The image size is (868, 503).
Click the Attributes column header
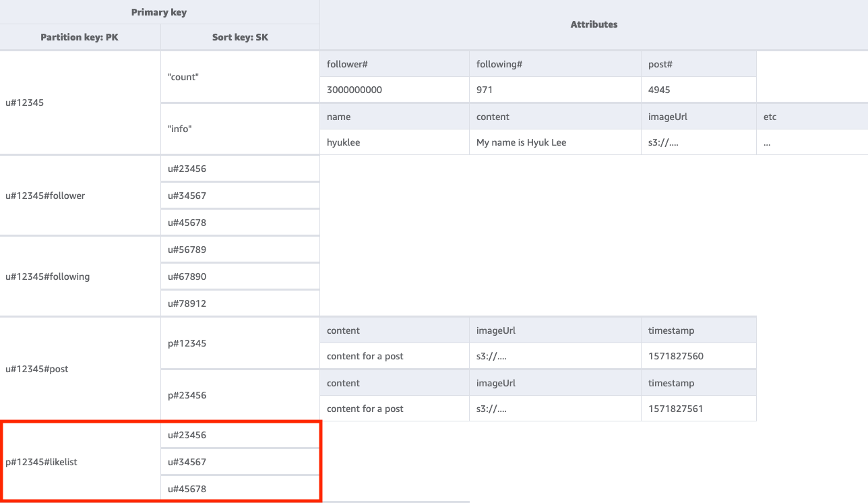tap(594, 24)
